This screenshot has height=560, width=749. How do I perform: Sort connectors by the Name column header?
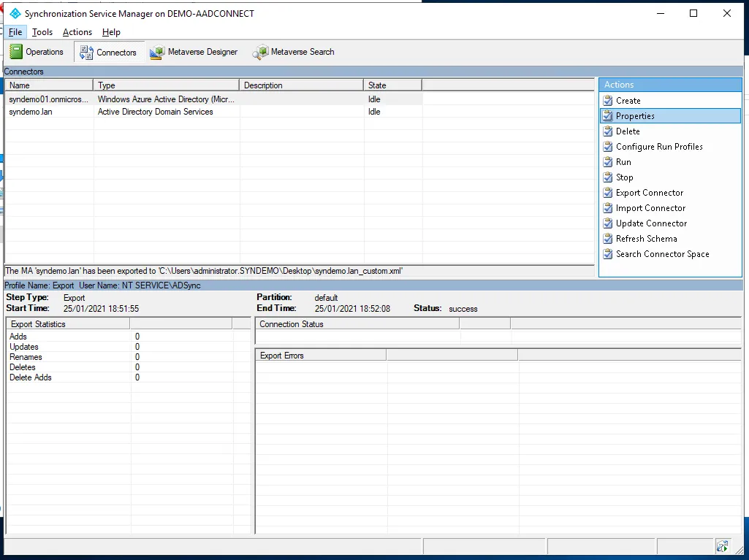tap(49, 85)
